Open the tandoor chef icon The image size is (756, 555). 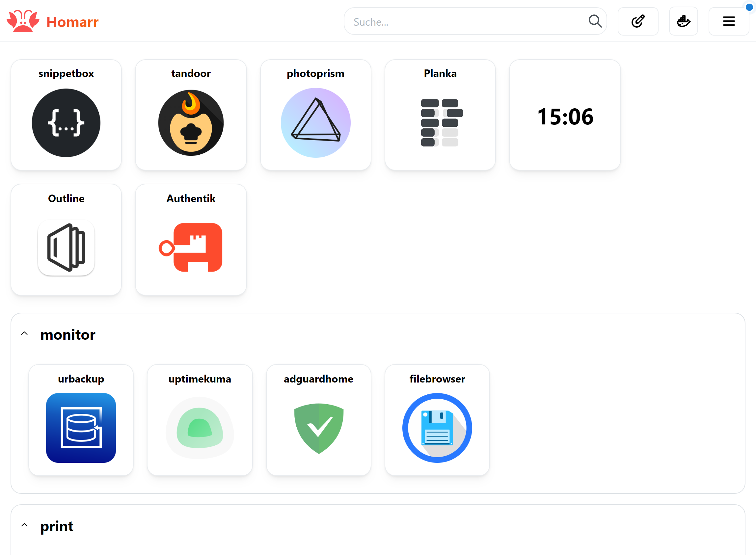[x=191, y=123]
